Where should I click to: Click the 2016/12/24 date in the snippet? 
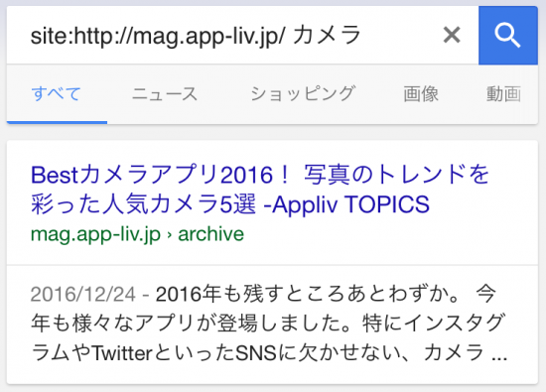[x=82, y=294]
